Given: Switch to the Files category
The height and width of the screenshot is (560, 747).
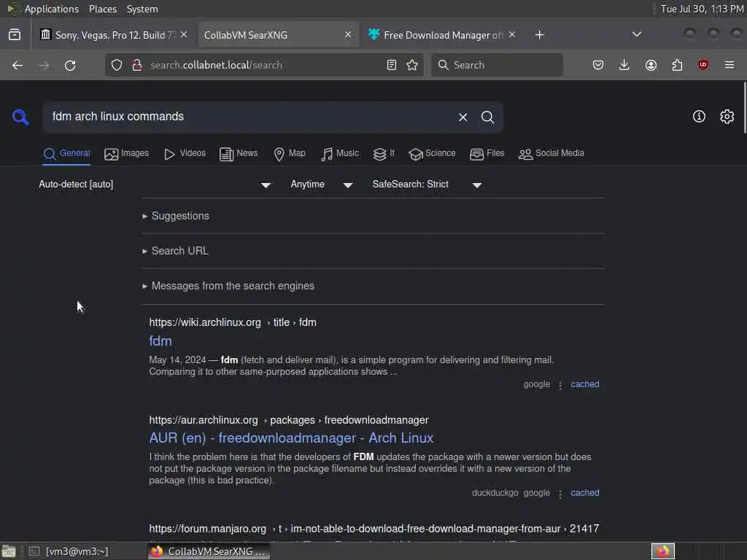Looking at the screenshot, I should click(x=487, y=153).
